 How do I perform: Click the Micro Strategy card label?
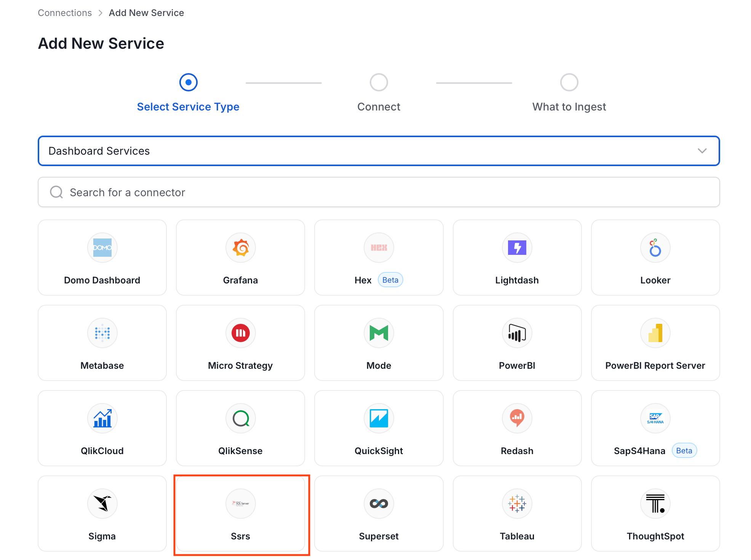click(241, 366)
